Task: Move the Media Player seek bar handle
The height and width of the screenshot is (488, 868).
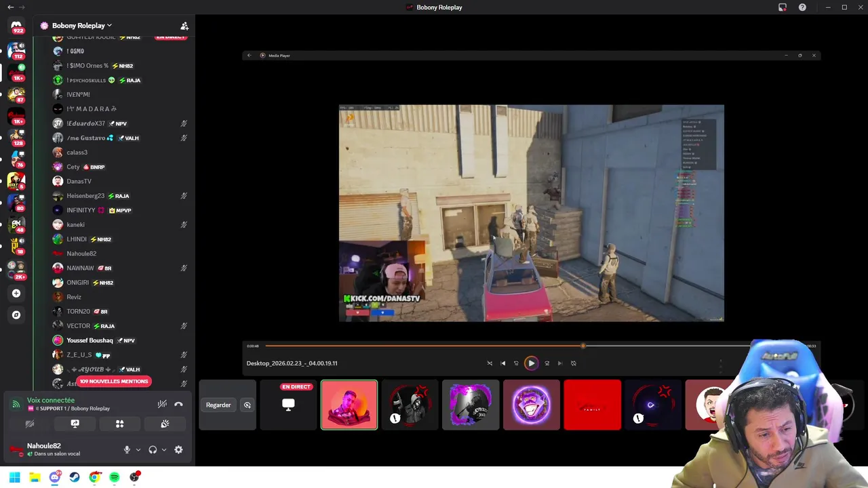Action: pos(583,346)
